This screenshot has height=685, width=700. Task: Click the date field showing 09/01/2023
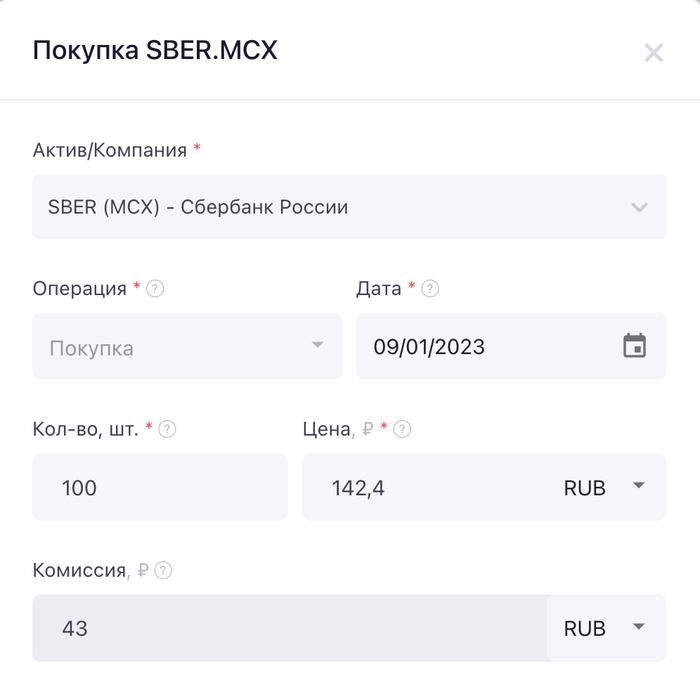pyautogui.click(x=480, y=347)
